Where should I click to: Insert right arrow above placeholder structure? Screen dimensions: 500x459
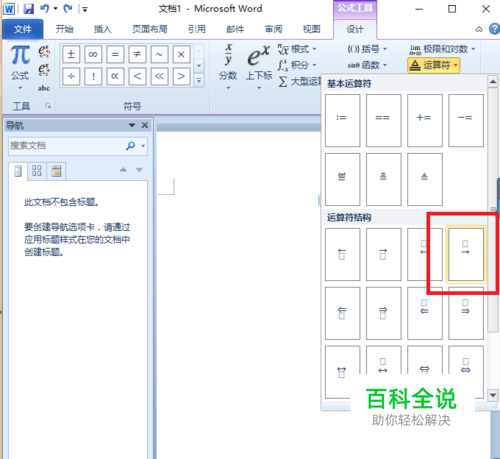point(383,254)
